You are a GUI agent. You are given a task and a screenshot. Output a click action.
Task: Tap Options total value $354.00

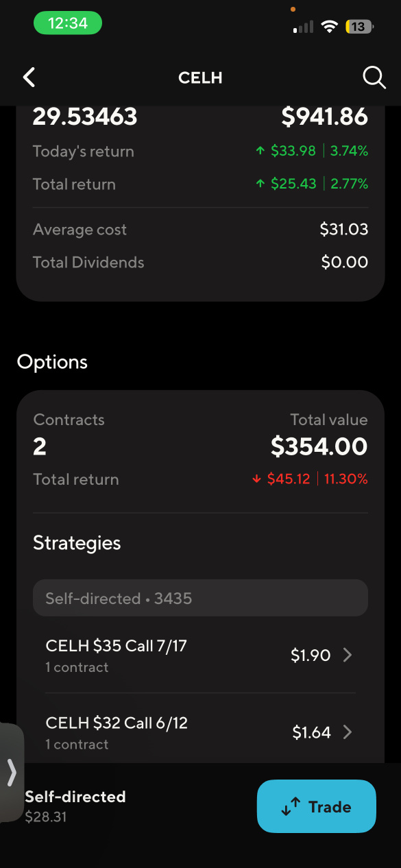click(x=319, y=447)
